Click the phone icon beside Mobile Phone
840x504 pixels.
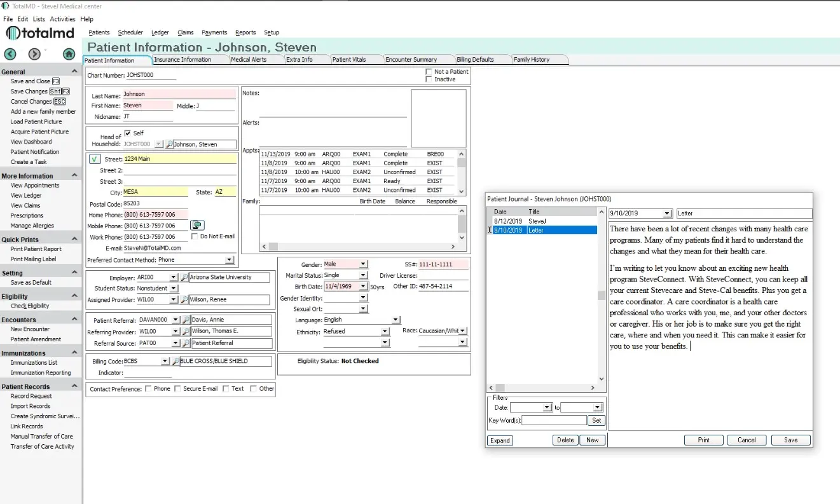coord(197,225)
